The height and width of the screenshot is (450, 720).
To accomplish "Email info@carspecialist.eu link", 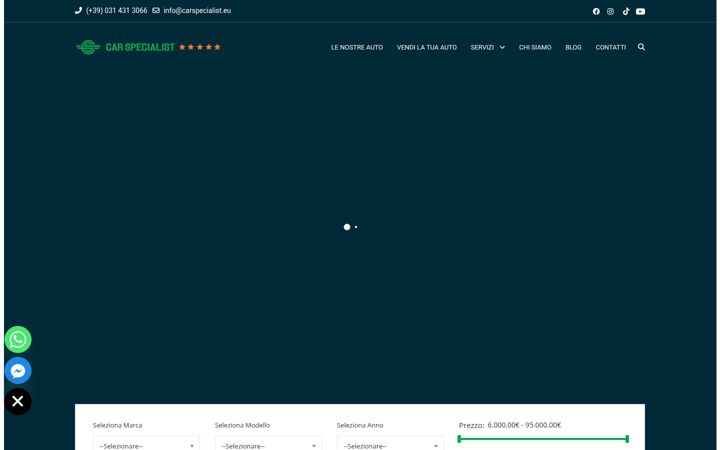I will pyautogui.click(x=197, y=10).
